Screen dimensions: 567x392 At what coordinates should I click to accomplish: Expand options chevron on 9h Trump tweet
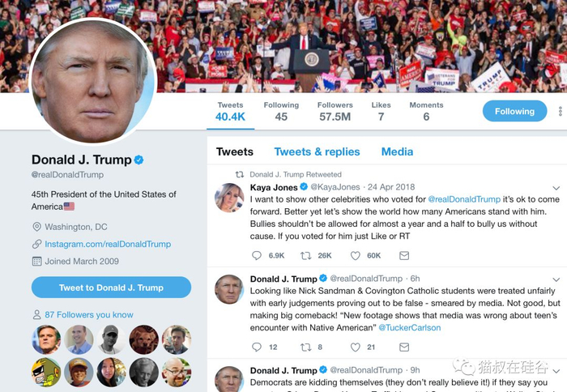[556, 371]
